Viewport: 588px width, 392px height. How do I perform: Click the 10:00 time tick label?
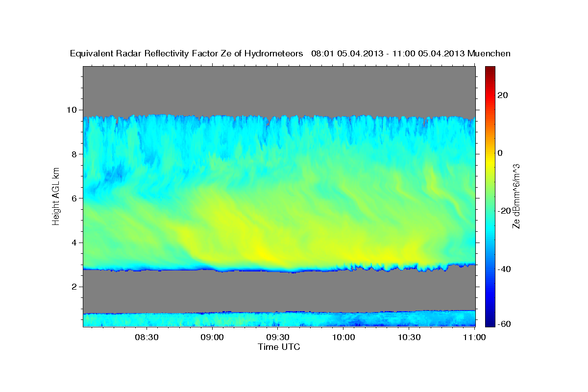pos(343,337)
